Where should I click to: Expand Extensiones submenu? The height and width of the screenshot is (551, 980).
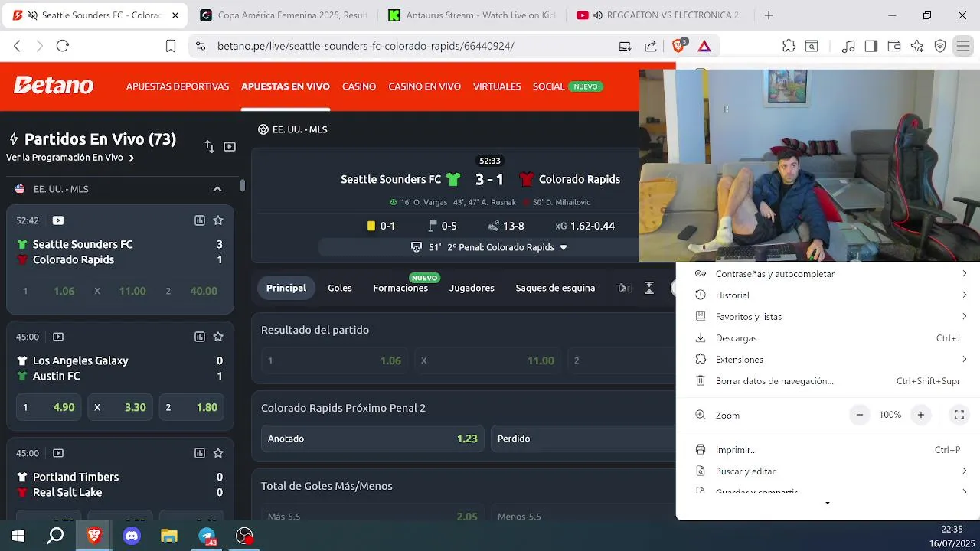coord(965,360)
